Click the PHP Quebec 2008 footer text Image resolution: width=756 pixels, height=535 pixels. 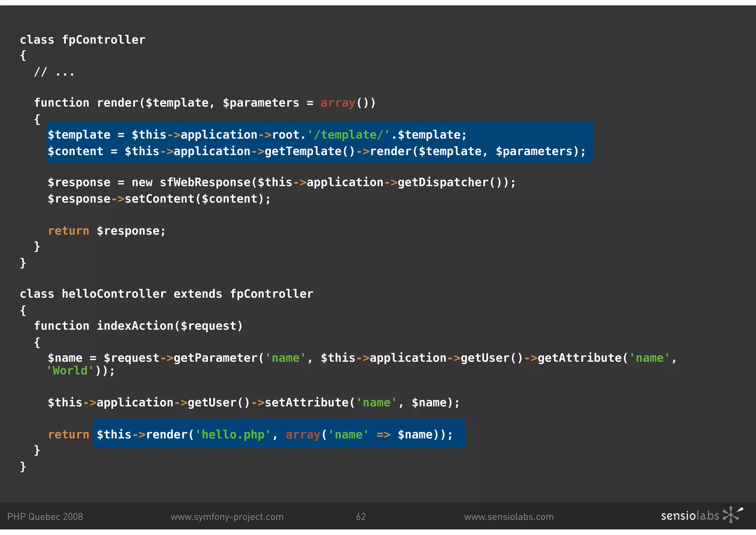[45, 517]
